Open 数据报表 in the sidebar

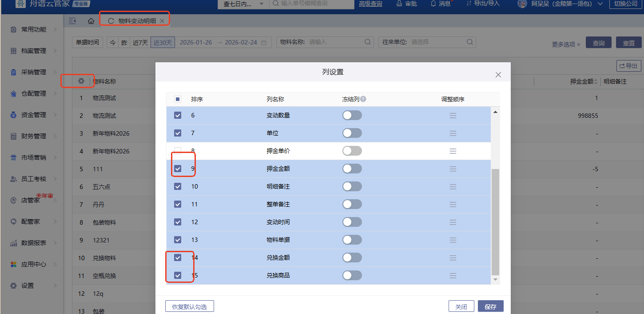click(34, 243)
